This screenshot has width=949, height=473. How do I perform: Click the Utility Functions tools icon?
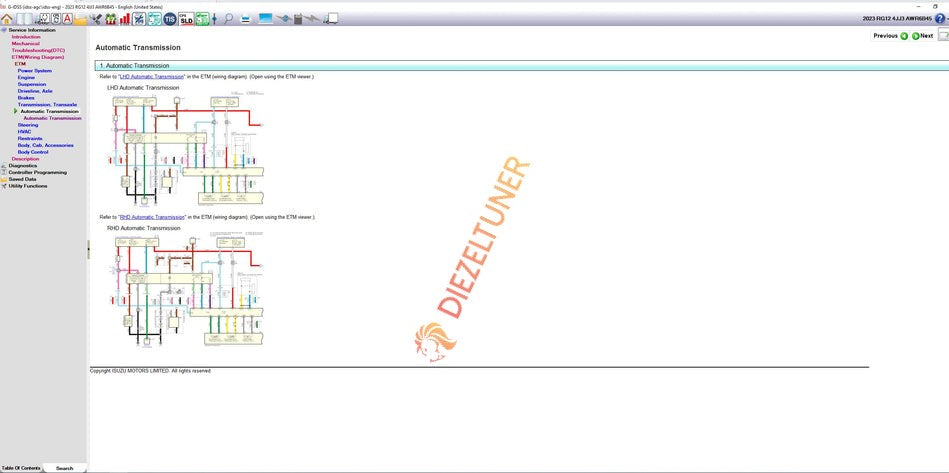(4, 186)
